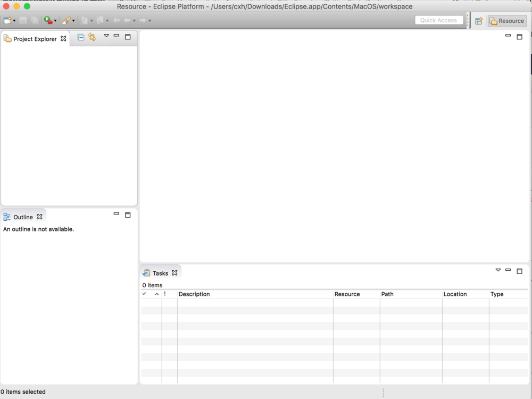
Task: Click the Quick Access search field
Action: pyautogui.click(x=439, y=20)
